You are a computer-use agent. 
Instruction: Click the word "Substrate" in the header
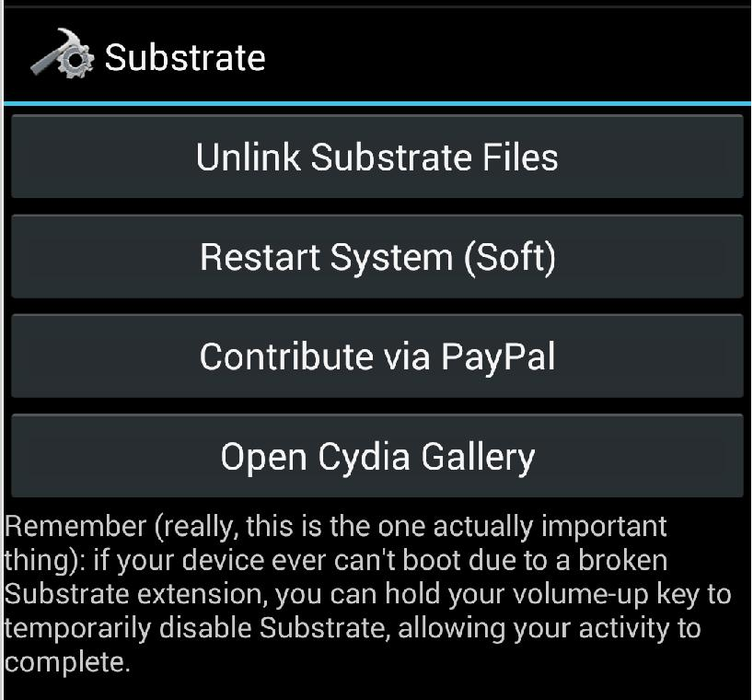[x=184, y=57]
